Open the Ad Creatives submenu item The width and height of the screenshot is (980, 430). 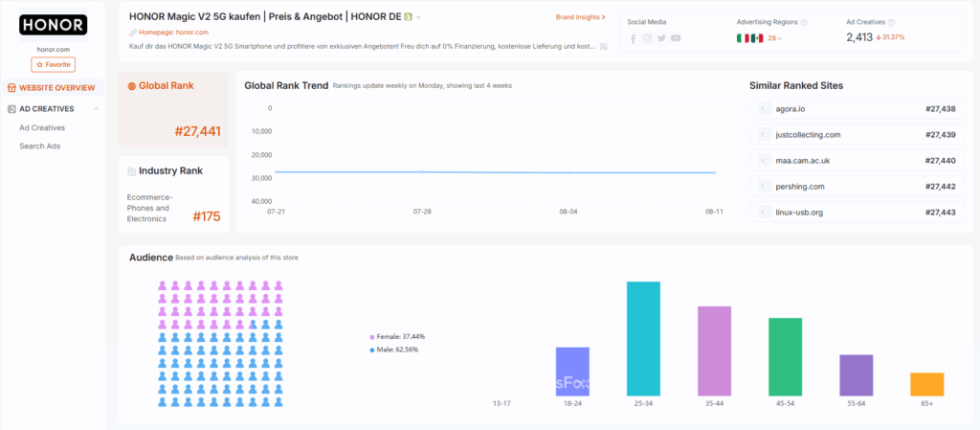click(42, 127)
